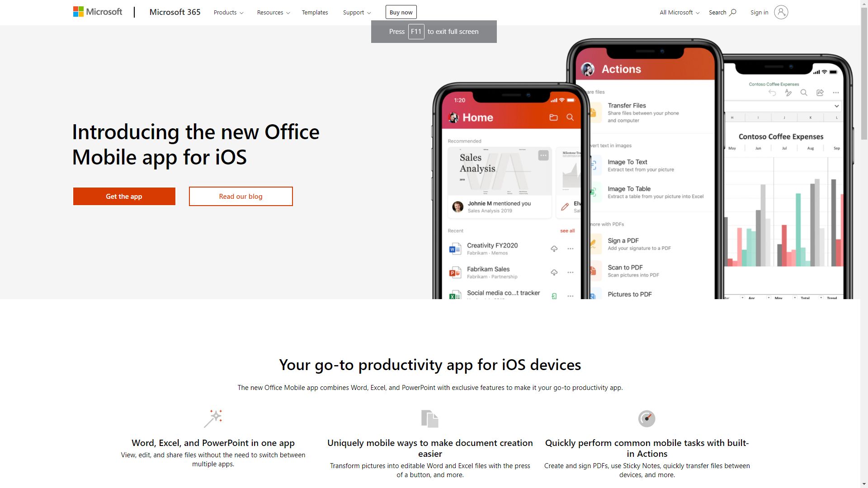Open Templates menu item
Image resolution: width=868 pixels, height=488 pixels.
point(315,12)
